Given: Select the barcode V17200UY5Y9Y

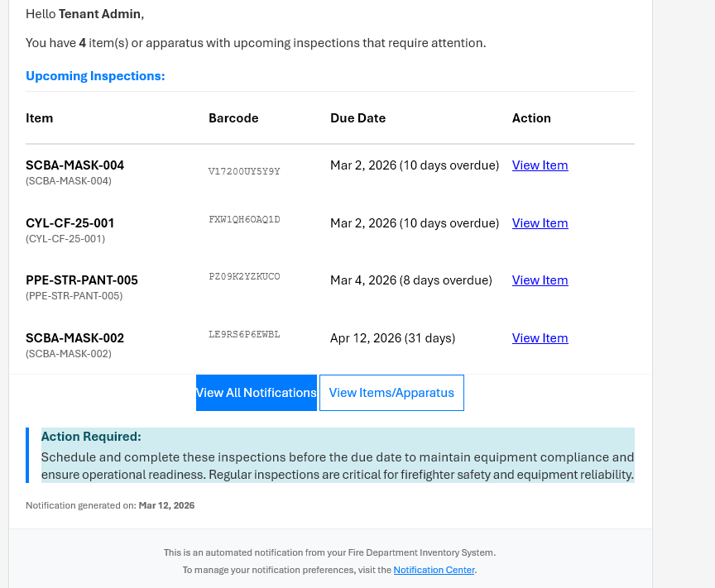Looking at the screenshot, I should (244, 171).
